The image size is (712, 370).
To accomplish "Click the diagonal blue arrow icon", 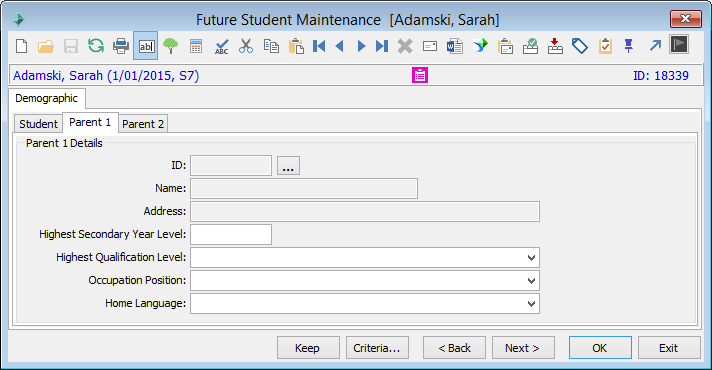I will click(x=655, y=45).
